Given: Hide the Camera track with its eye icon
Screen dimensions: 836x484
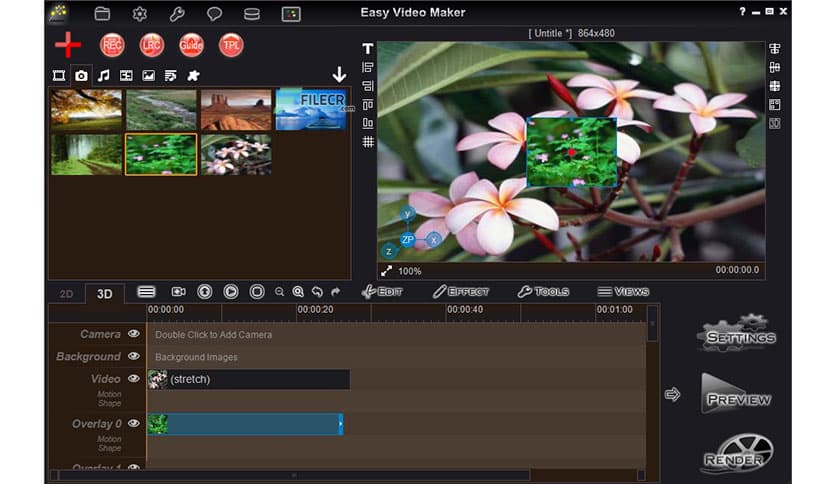Looking at the screenshot, I should (134, 334).
